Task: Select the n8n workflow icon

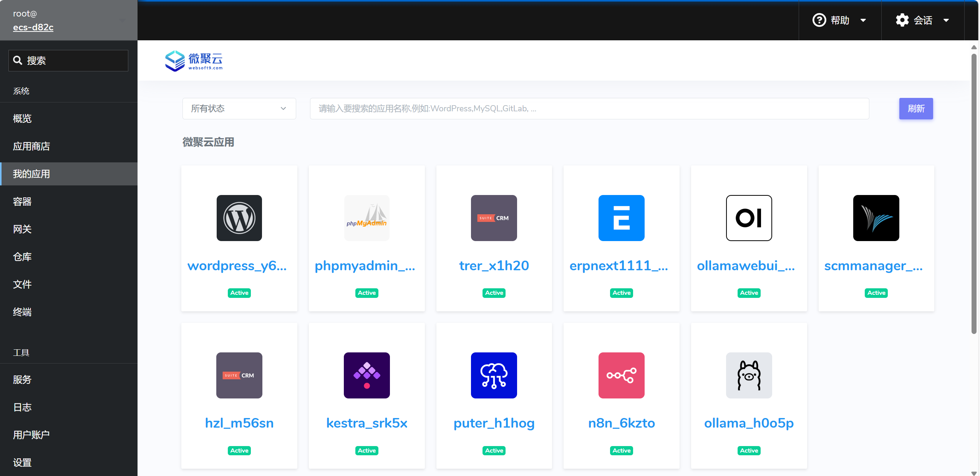Action: (621, 375)
